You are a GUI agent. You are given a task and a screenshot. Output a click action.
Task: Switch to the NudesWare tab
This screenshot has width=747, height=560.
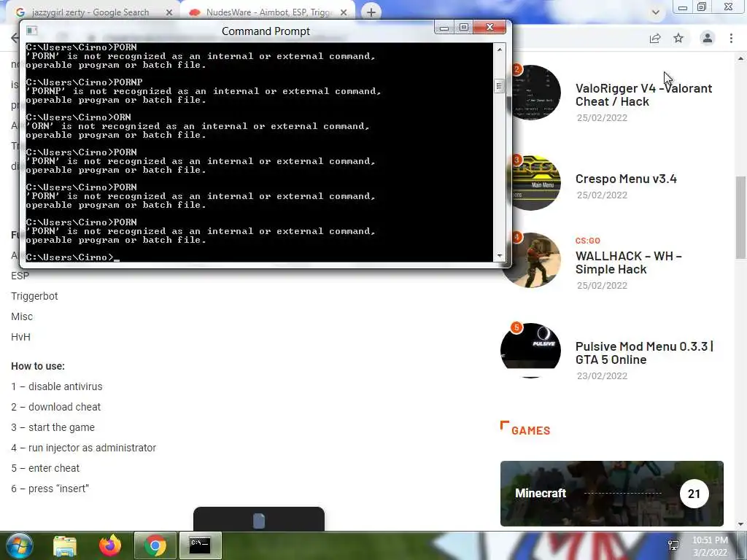pyautogui.click(x=268, y=12)
